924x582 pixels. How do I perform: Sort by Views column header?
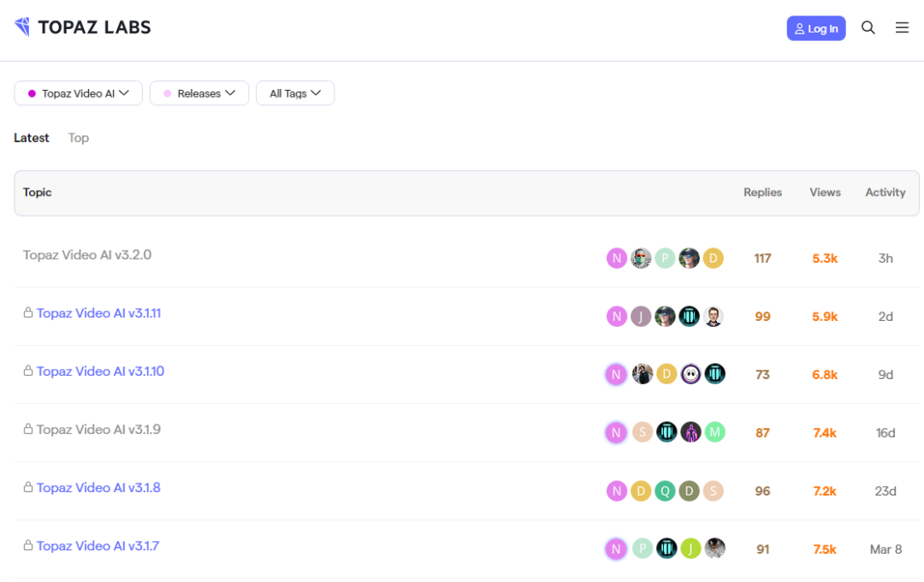(x=825, y=193)
